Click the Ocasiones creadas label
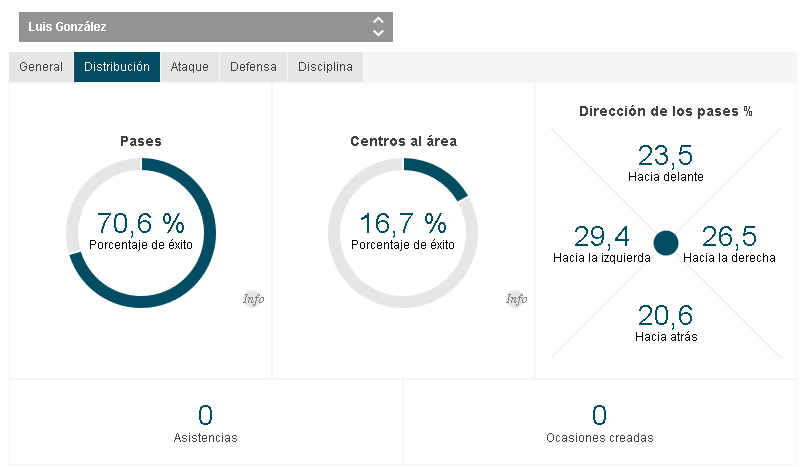The height and width of the screenshot is (467, 806). point(600,438)
